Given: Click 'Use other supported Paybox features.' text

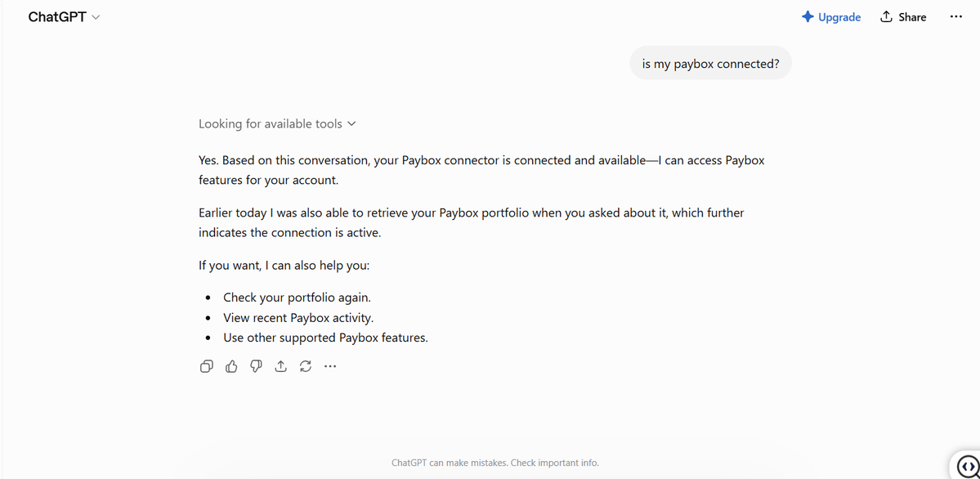Looking at the screenshot, I should click(x=325, y=338).
